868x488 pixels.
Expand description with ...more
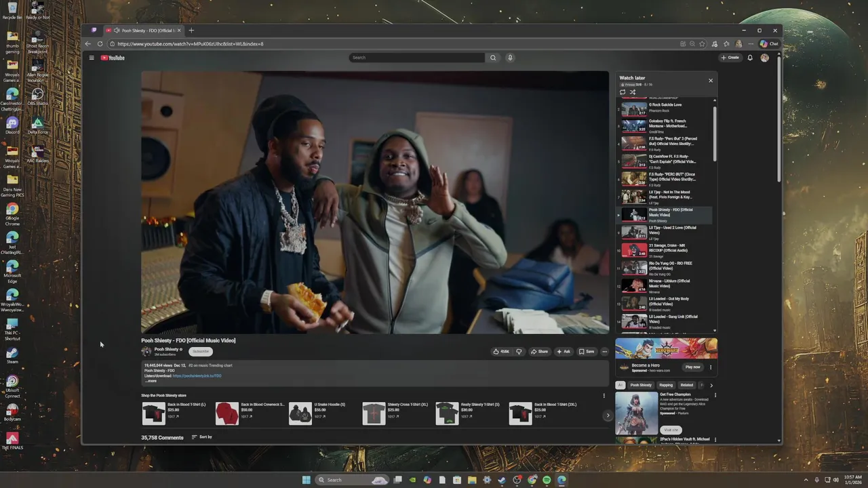coord(151,381)
